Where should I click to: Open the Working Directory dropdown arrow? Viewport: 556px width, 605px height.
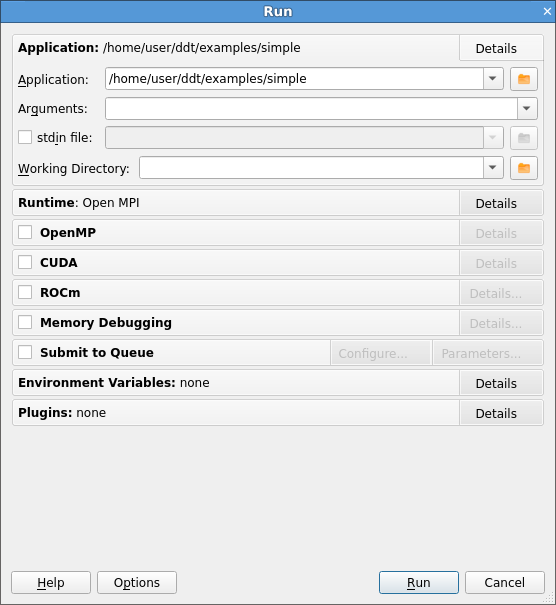(493, 167)
